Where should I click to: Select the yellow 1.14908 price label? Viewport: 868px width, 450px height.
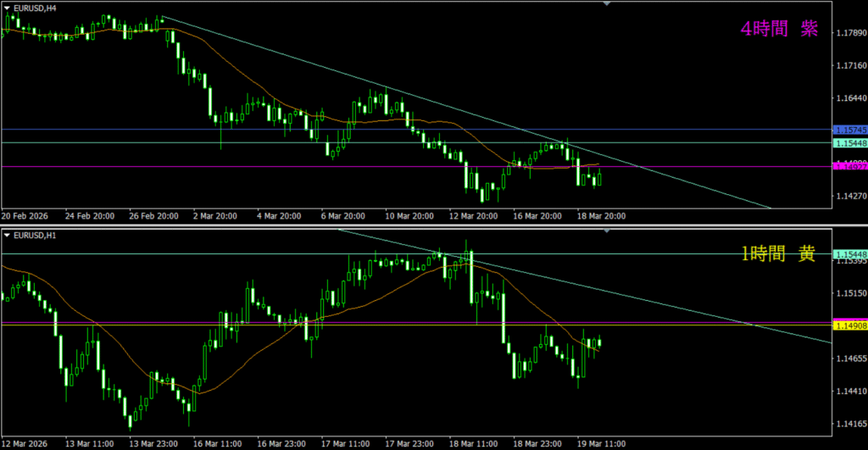click(849, 325)
